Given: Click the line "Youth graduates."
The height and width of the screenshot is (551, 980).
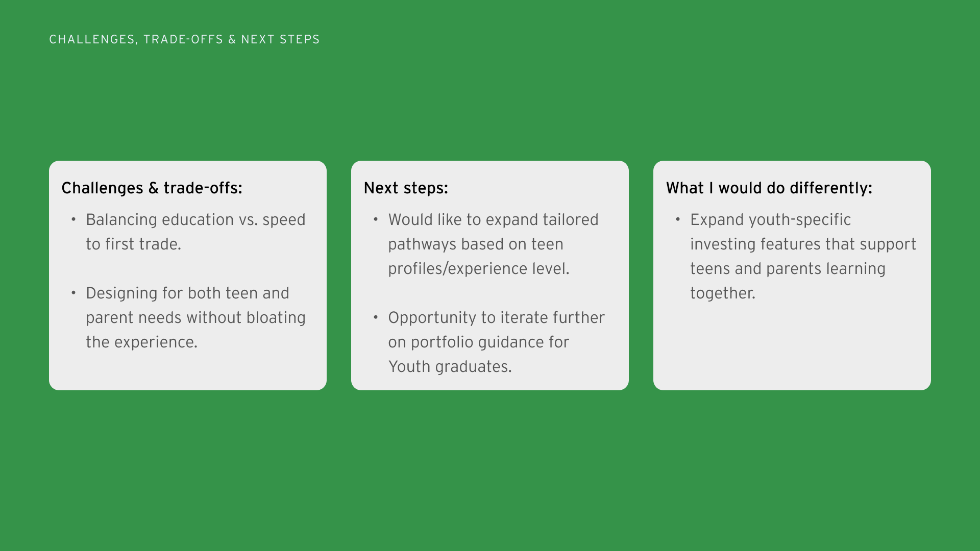Looking at the screenshot, I should [x=450, y=367].
